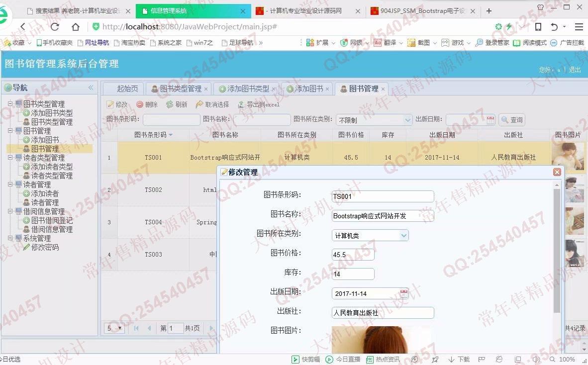The image size is (588, 365).
Task: Open the browser home page
Action: tap(76, 27)
